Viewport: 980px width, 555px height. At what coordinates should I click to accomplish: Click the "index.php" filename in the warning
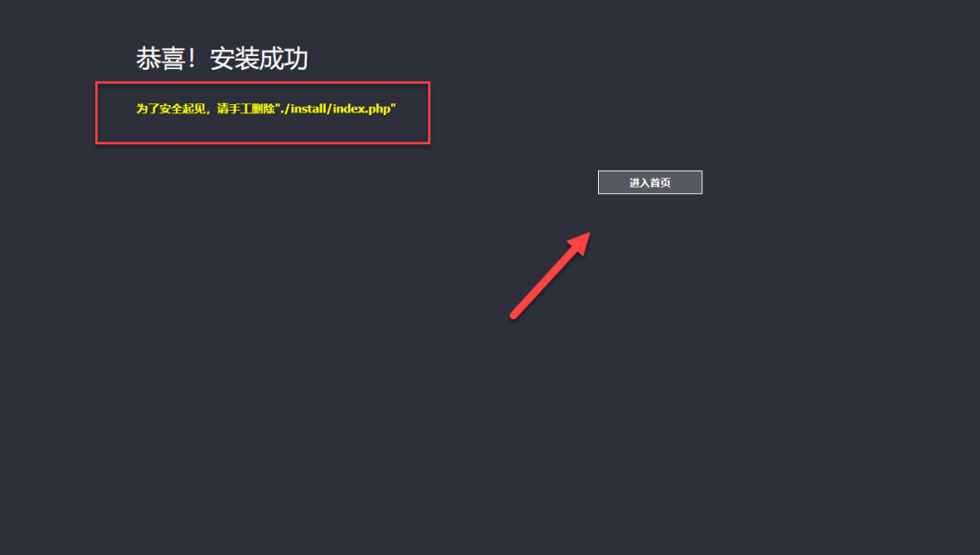tap(362, 109)
